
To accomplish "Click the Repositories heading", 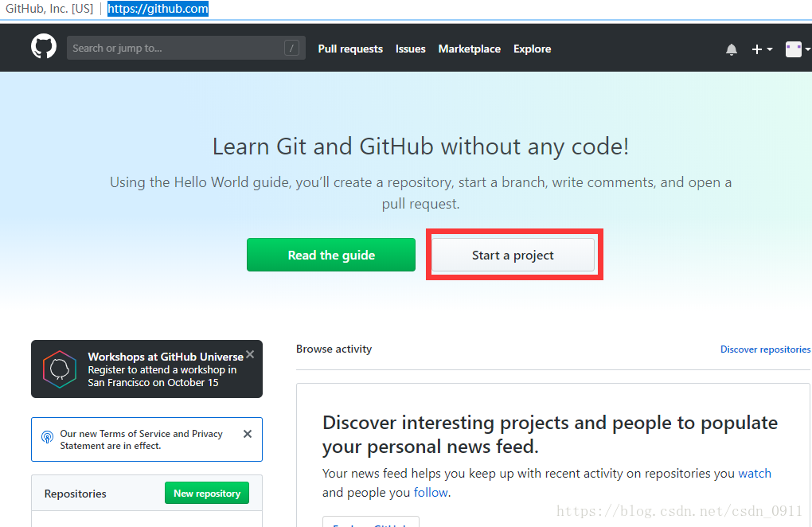I will pyautogui.click(x=75, y=494).
